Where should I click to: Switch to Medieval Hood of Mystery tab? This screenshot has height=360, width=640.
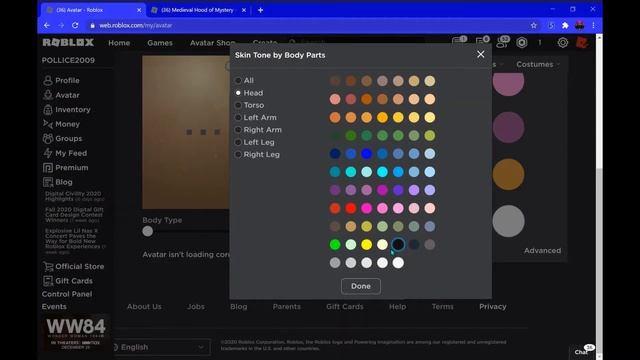[198, 10]
